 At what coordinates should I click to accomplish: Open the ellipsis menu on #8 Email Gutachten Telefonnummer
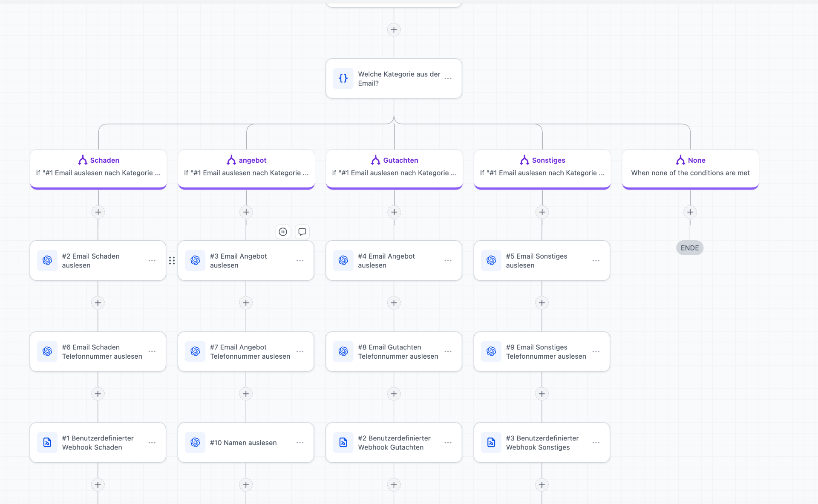click(448, 351)
